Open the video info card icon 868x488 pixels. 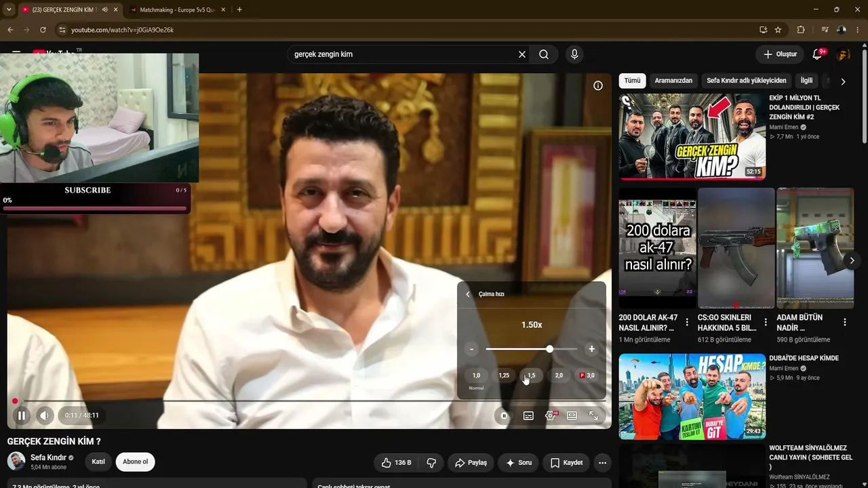click(x=598, y=85)
